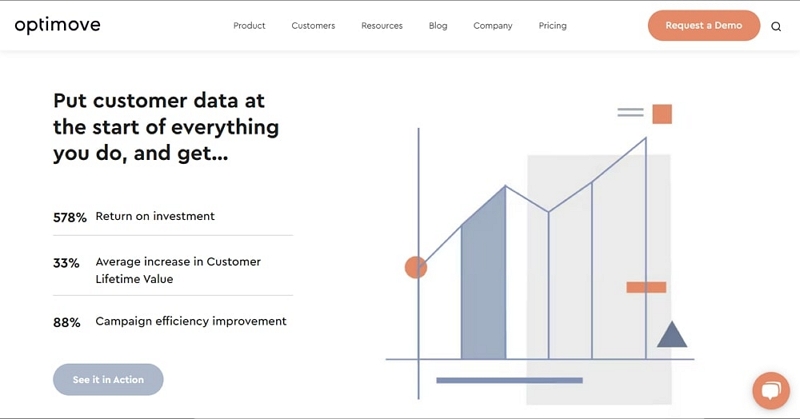The image size is (800, 419).
Task: Click the orange square above the chart
Action: [662, 114]
